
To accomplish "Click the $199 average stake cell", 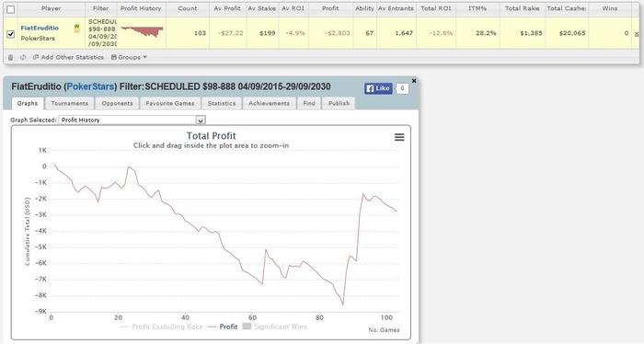I will tap(268, 33).
